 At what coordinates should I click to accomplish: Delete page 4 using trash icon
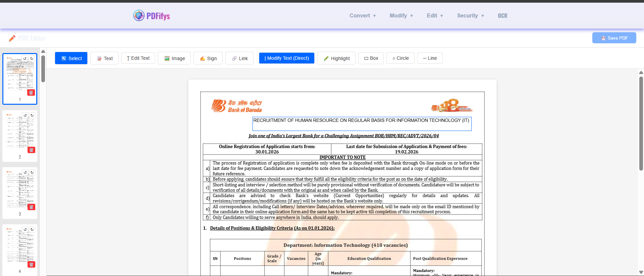click(31, 265)
